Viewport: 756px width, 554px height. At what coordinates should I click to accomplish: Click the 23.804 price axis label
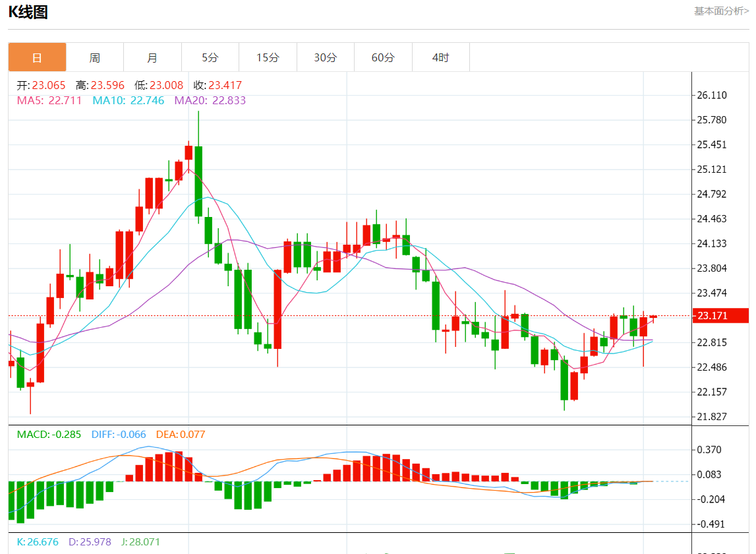tap(712, 268)
